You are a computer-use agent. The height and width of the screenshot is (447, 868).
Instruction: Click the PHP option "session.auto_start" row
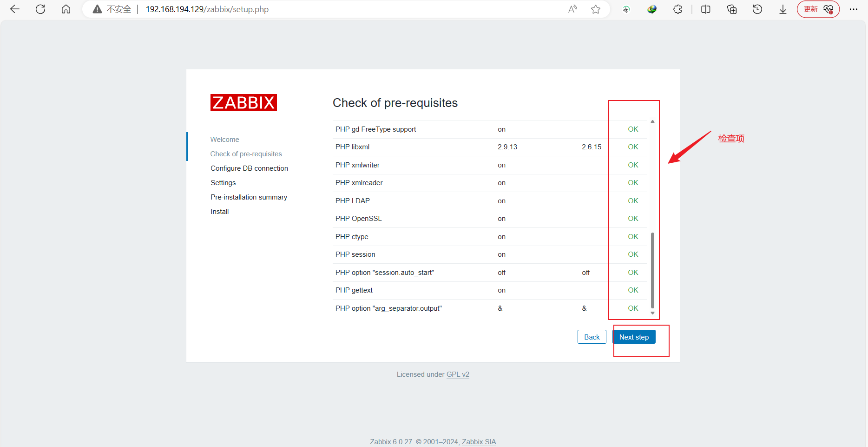[490, 273]
